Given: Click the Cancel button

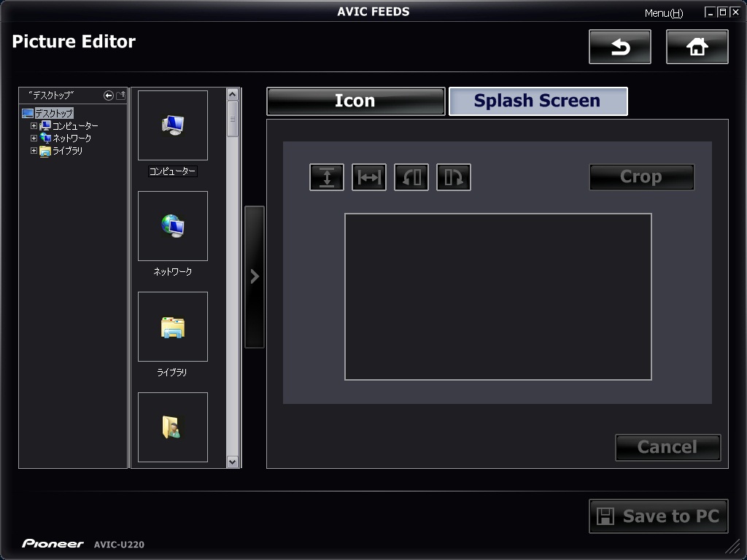Looking at the screenshot, I should click(667, 448).
